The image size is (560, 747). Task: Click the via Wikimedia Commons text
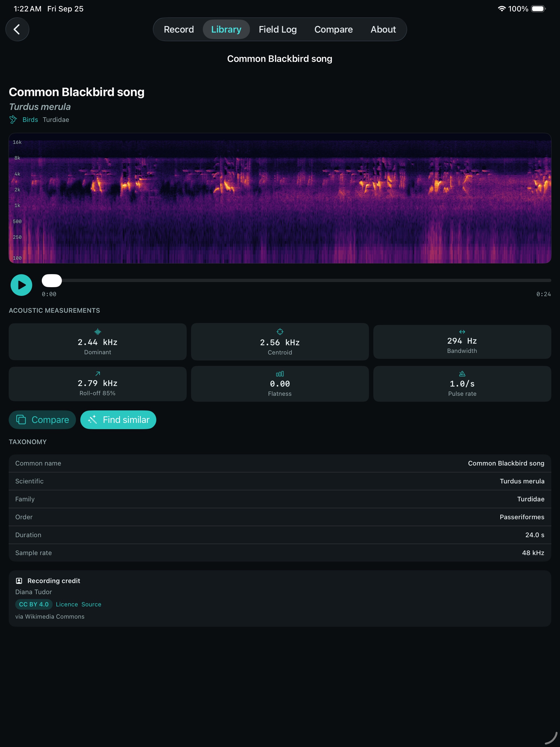pos(49,617)
